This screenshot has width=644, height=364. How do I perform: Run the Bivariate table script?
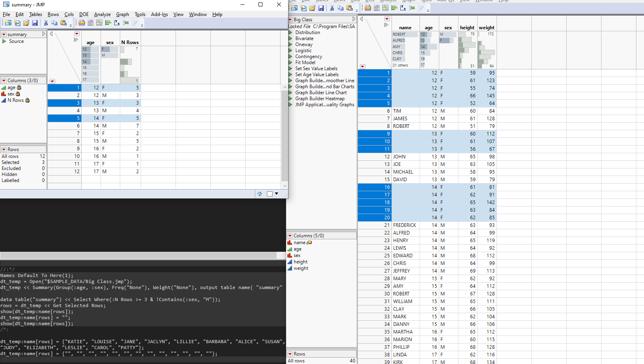coord(291,38)
